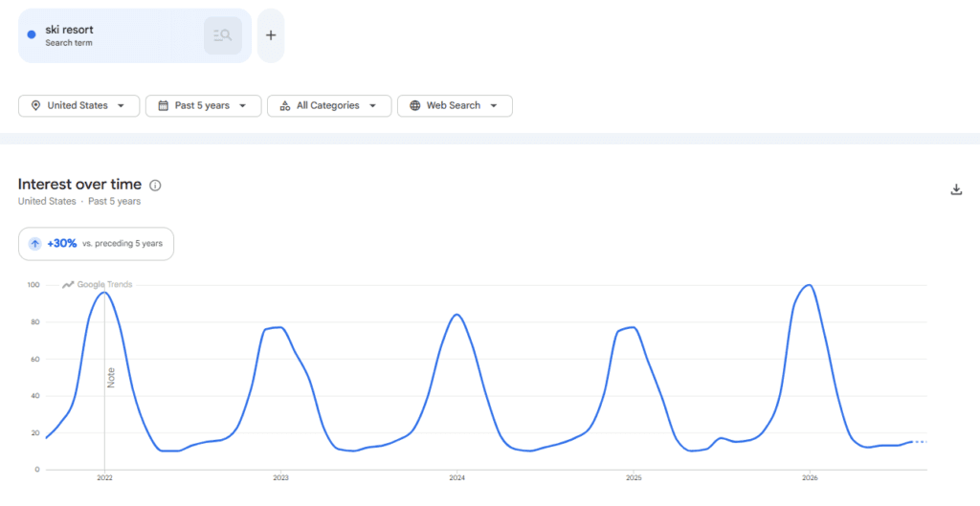Select the 2023 axis label
This screenshot has width=980, height=506.
[280, 478]
